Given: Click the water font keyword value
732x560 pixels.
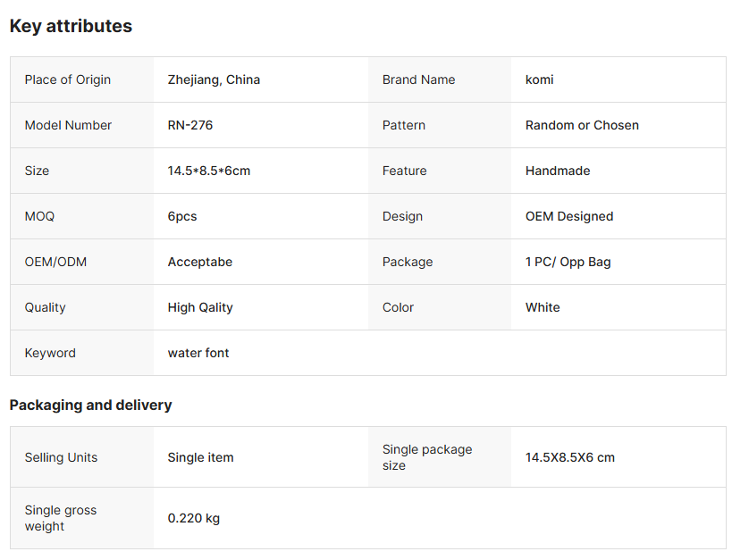Looking at the screenshot, I should click(198, 353).
